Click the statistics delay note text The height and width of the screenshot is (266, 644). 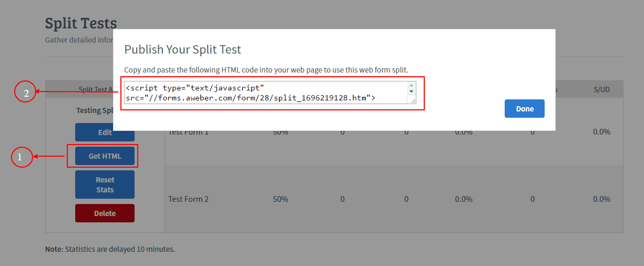(110, 249)
